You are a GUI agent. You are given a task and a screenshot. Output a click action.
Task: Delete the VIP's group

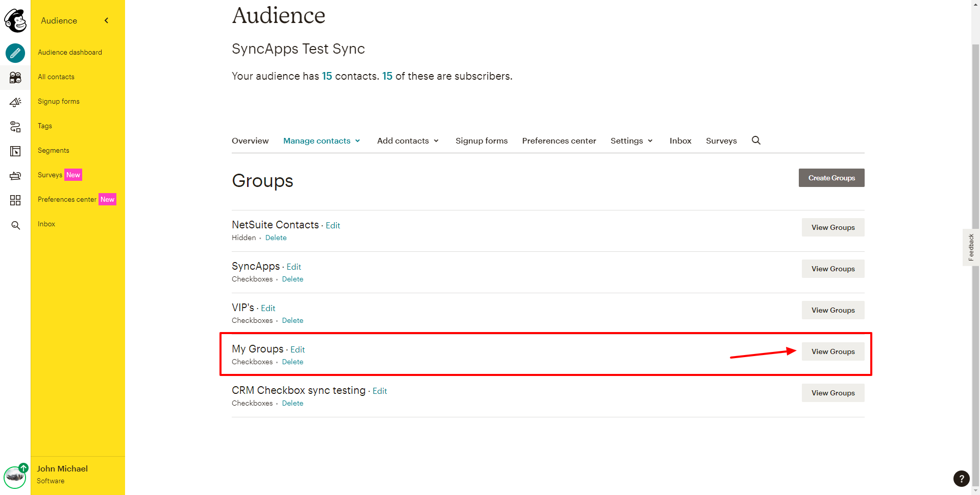click(292, 320)
